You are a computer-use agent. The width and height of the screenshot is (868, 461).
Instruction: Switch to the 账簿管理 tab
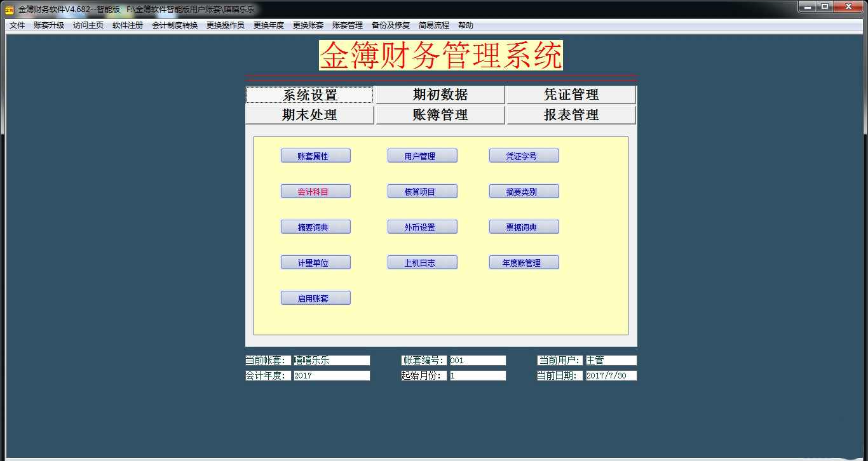pos(440,115)
